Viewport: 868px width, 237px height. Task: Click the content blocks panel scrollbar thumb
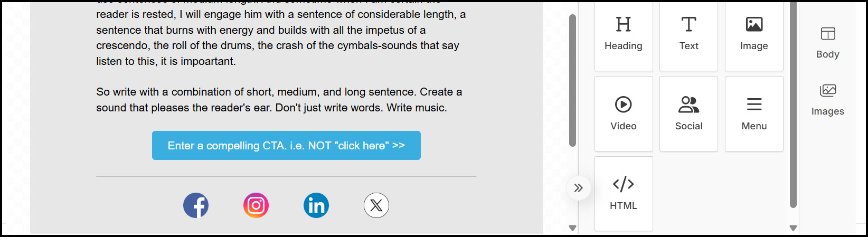pos(793,105)
